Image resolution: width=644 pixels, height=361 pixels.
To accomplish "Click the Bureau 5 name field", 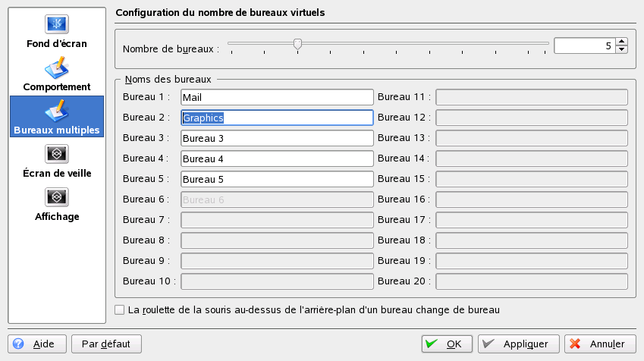I will pyautogui.click(x=277, y=179).
